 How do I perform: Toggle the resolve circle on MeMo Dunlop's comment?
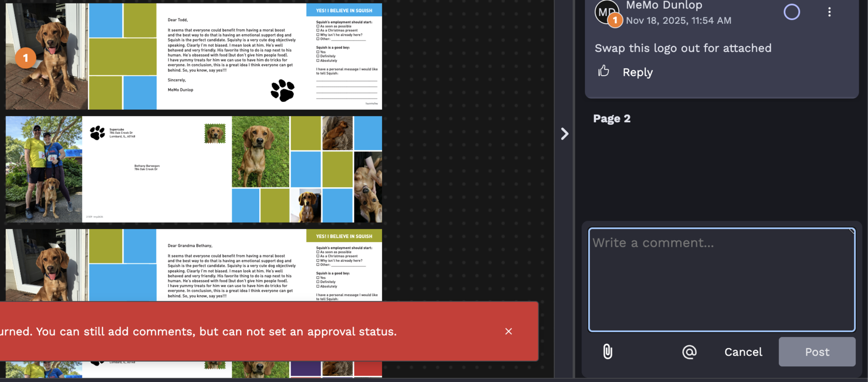[x=791, y=12]
